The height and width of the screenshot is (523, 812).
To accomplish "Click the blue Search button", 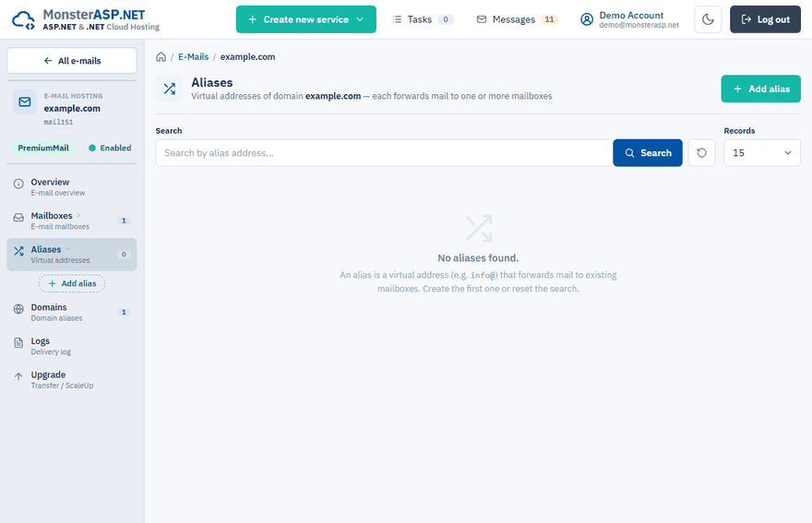I will point(648,153).
